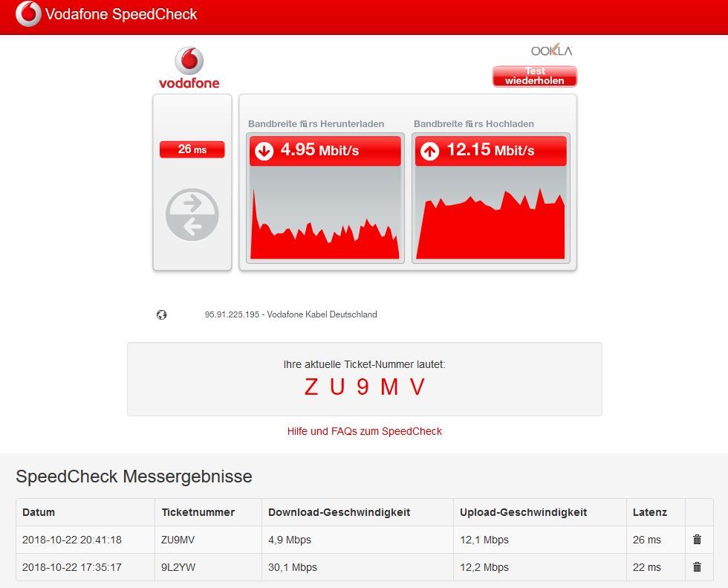Click the Bandbreite fürs Hochladen label
The width and height of the screenshot is (728, 588).
(474, 124)
